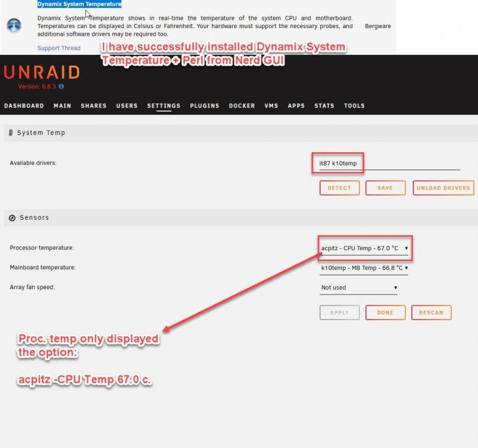Viewport: 478px width, 448px height.
Task: Open the Mainboard temperature dropdown
Action: [364, 268]
